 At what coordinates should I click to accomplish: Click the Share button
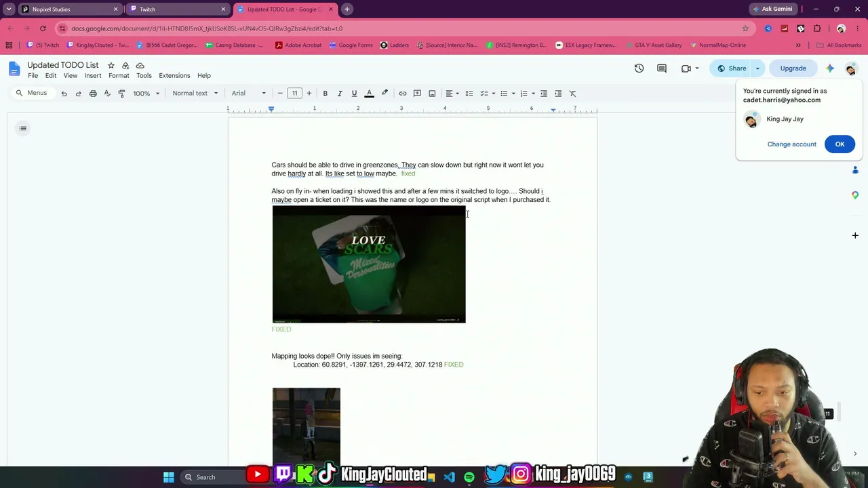(x=731, y=68)
